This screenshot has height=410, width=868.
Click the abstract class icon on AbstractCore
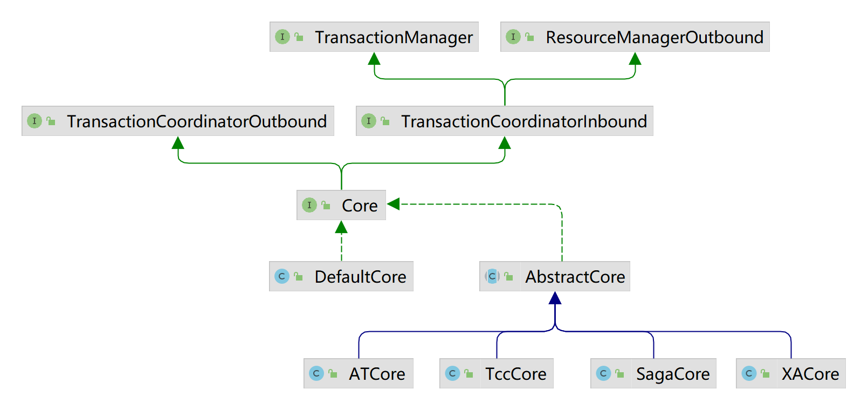[492, 276]
